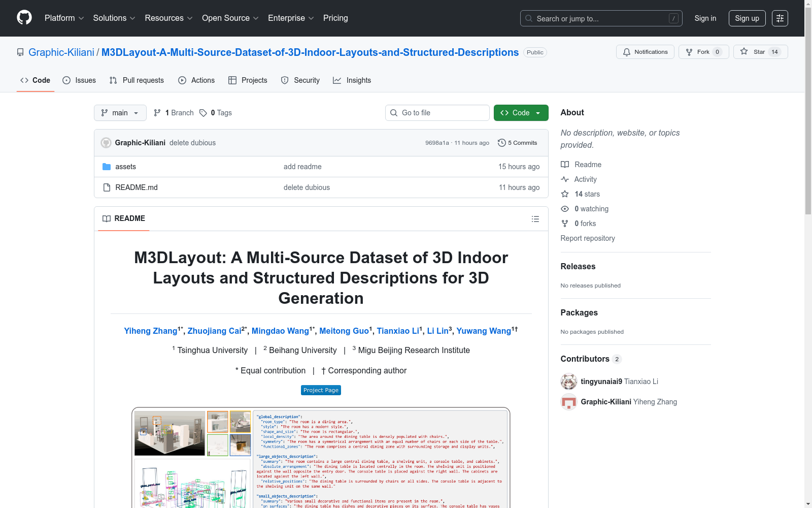This screenshot has width=812, height=508.
Task: View the Security tab
Action: point(300,80)
